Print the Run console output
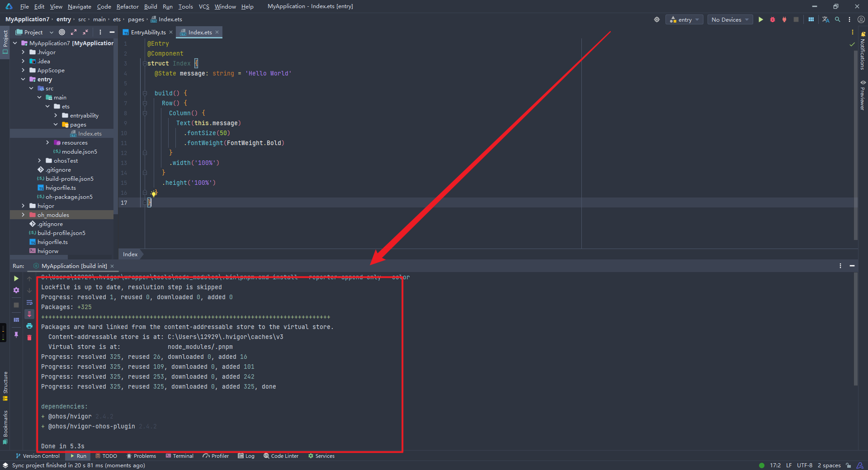The height and width of the screenshot is (470, 868). (29, 326)
